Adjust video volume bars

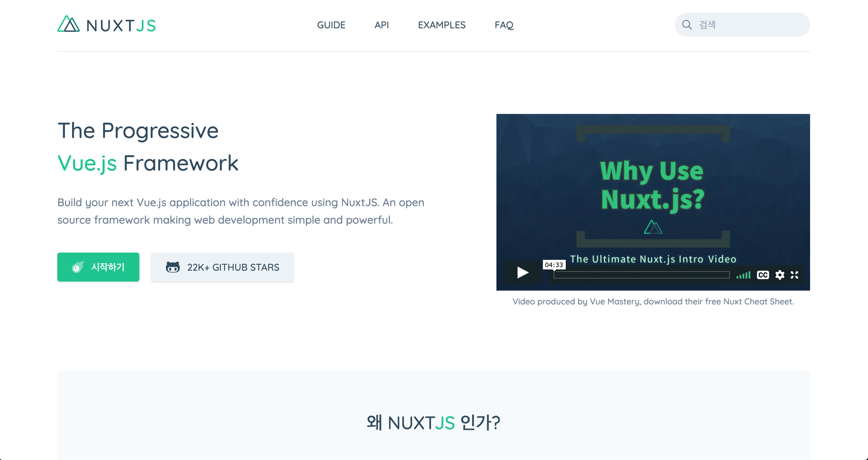click(x=743, y=276)
